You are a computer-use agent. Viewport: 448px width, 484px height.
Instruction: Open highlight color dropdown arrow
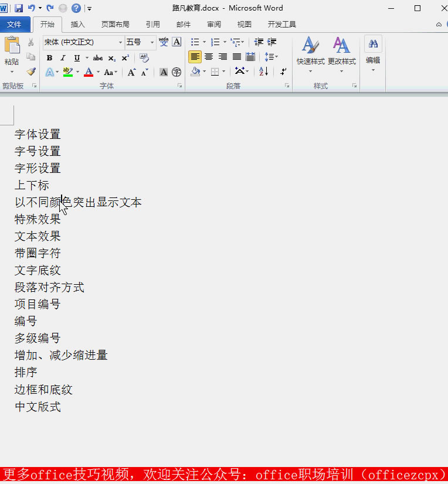[77, 72]
